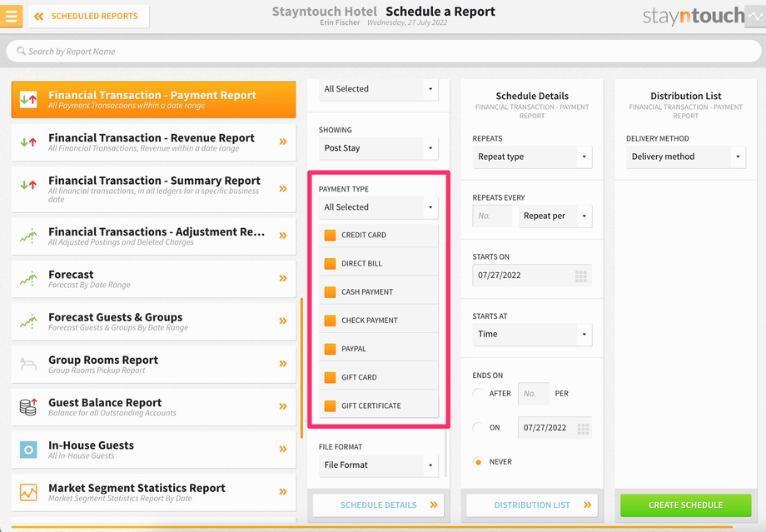
Task: Click the Forecast Guests & Groups chart icon
Action: [x=28, y=321]
